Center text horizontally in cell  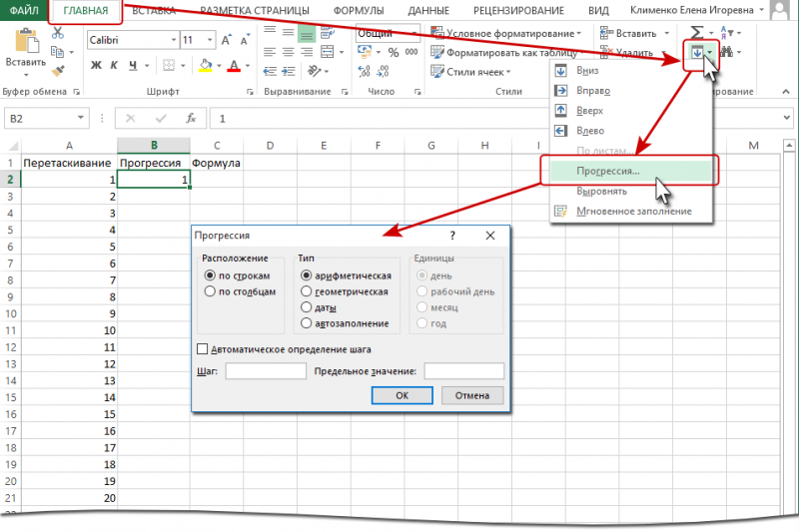[288, 52]
